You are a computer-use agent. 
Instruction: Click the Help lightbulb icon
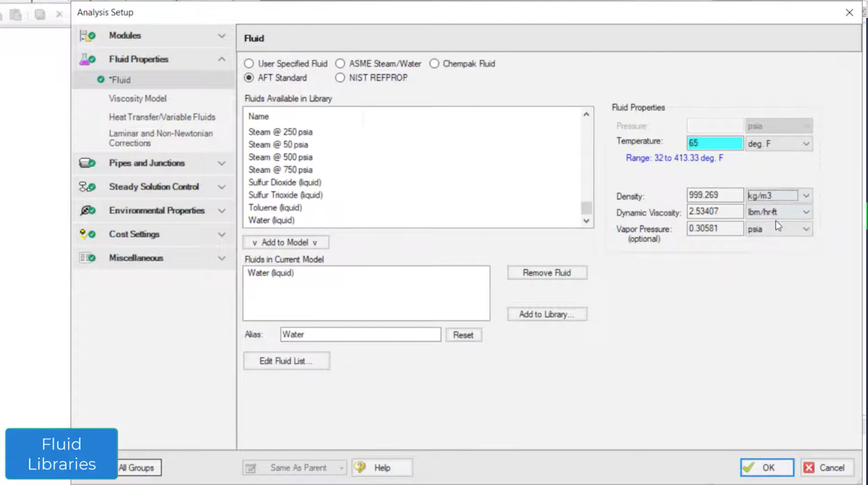[x=360, y=468]
